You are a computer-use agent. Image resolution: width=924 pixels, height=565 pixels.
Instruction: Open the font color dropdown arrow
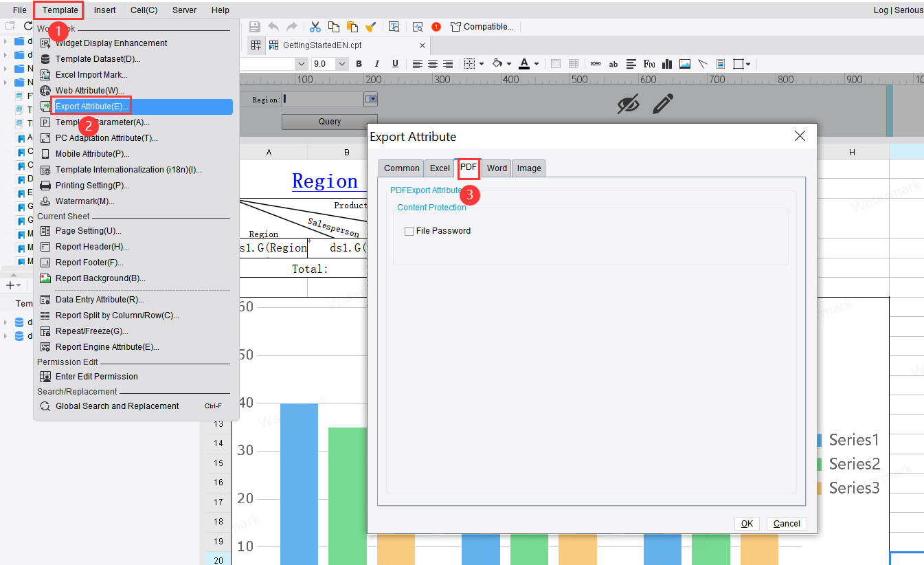pos(537,64)
